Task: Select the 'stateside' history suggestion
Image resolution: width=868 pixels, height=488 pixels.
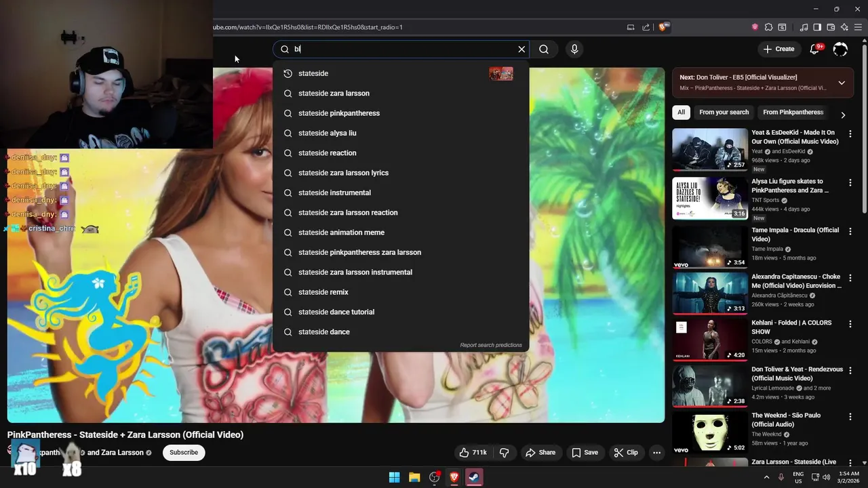Action: tap(400, 73)
